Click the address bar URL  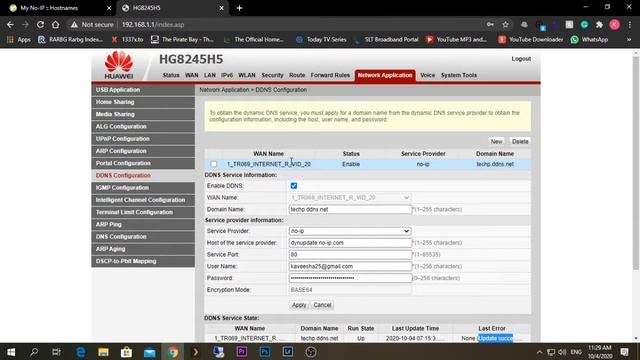[153, 24]
